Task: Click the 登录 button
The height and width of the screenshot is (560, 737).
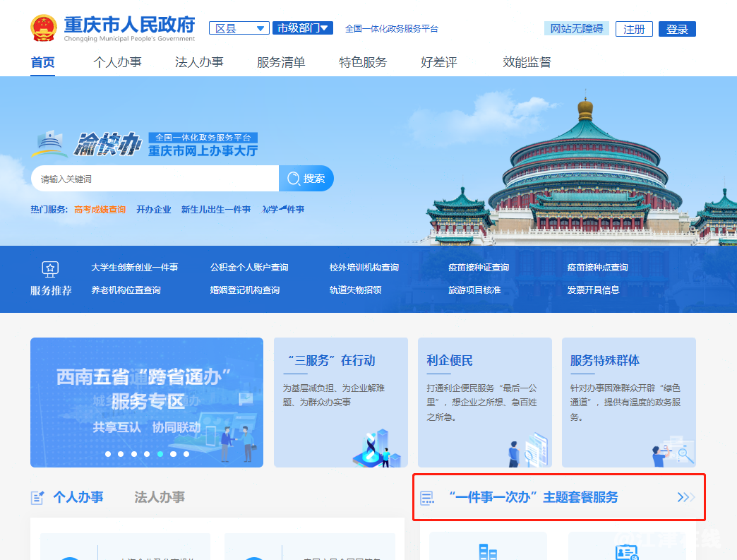Action: pyautogui.click(x=677, y=29)
